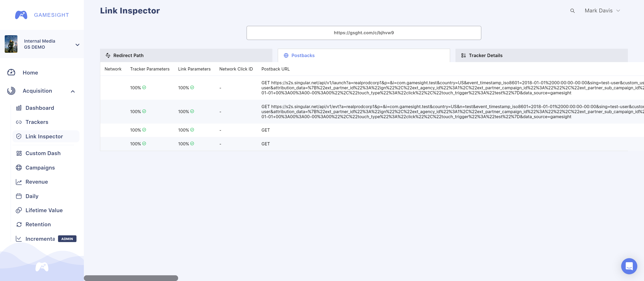Open Lifetime Value page
The image size is (644, 281).
click(44, 210)
